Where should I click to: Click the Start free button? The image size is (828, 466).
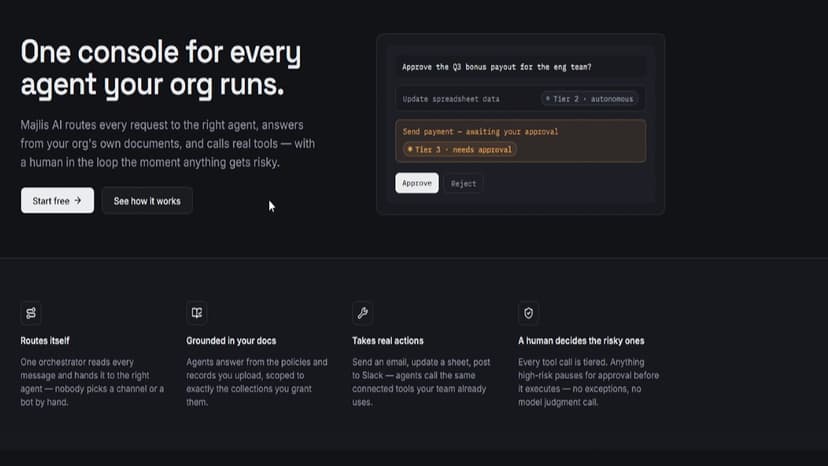tap(58, 201)
